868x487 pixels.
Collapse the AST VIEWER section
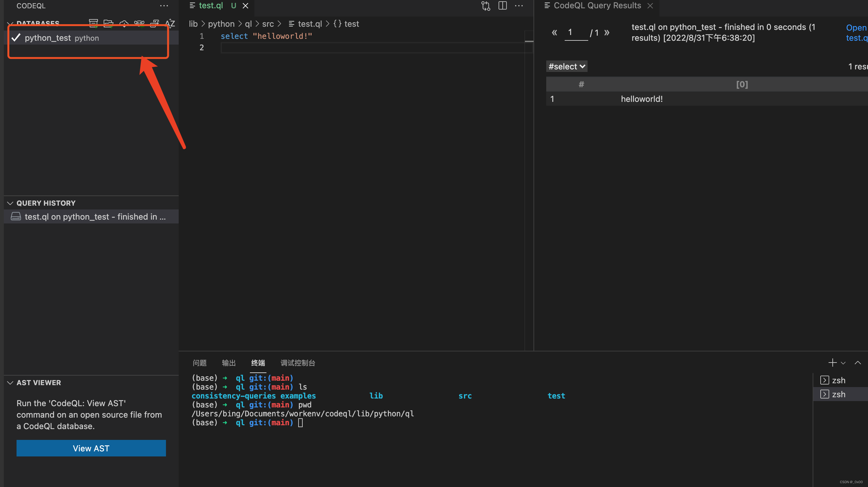coord(10,383)
